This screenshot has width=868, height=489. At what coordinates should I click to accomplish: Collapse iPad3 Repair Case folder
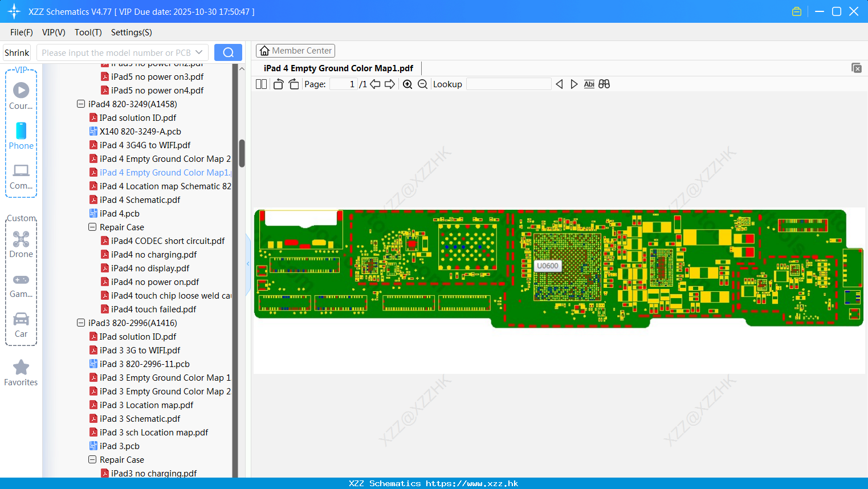click(92, 460)
